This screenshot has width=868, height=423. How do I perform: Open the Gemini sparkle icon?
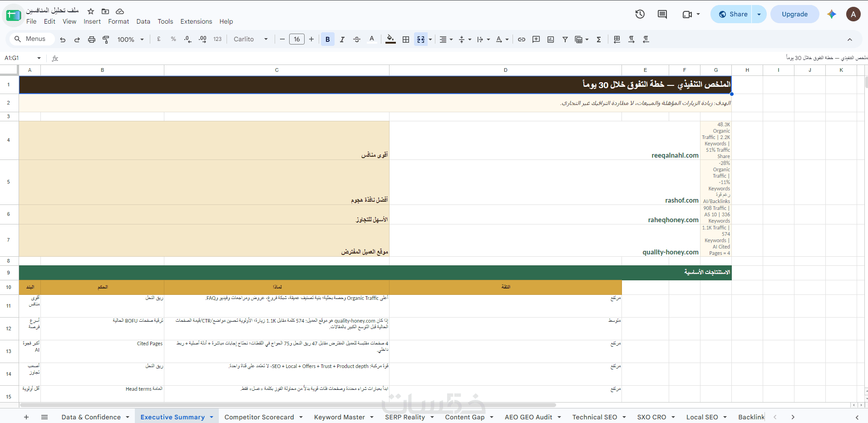coord(832,14)
